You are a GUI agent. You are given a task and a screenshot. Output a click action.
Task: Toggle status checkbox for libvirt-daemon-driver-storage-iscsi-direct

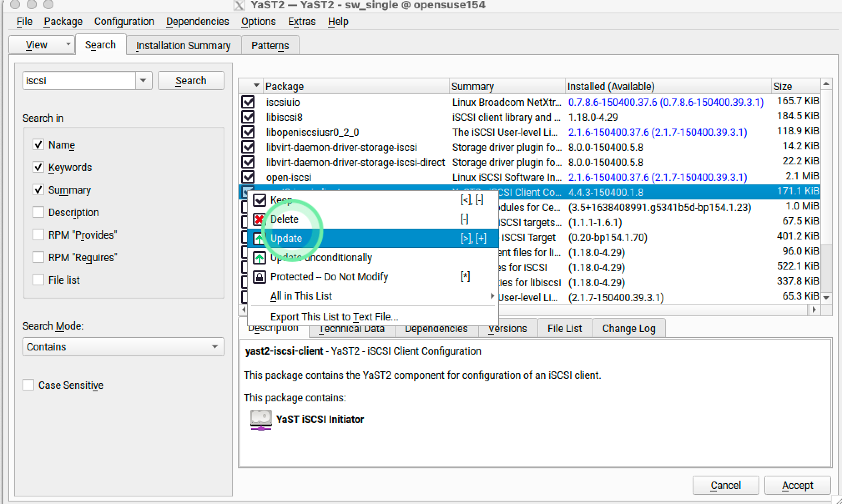(x=248, y=162)
